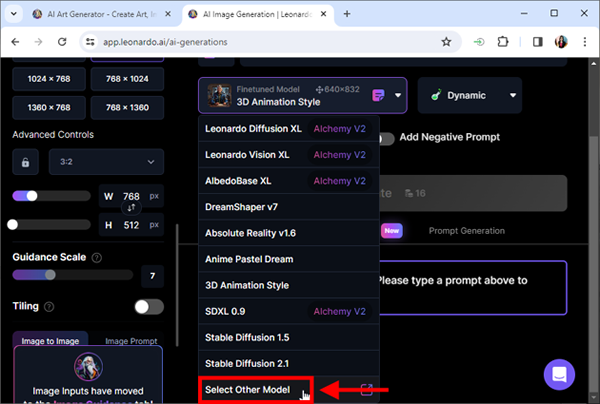Toggle the Tiling switch
This screenshot has height=404, width=600.
point(149,307)
